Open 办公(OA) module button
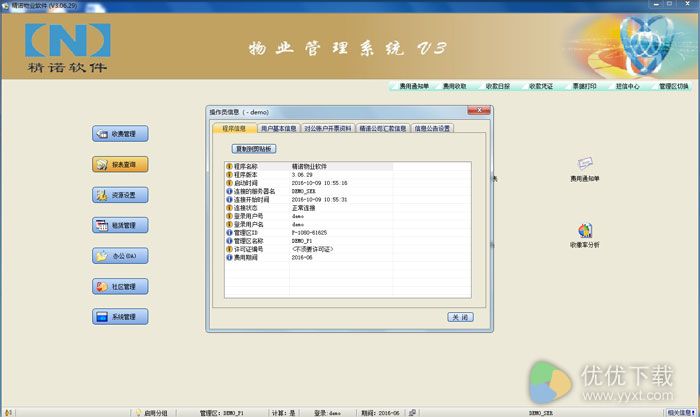 tap(120, 256)
